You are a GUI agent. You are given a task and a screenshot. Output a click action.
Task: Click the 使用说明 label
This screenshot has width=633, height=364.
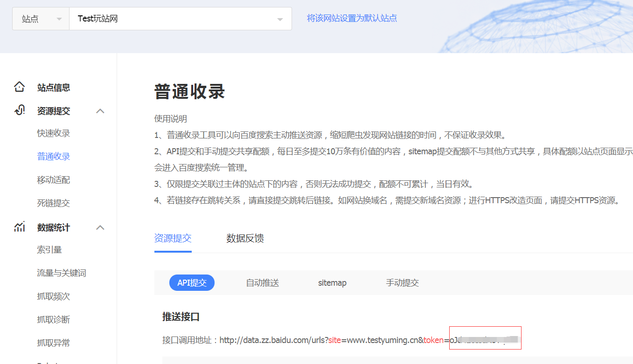(171, 119)
